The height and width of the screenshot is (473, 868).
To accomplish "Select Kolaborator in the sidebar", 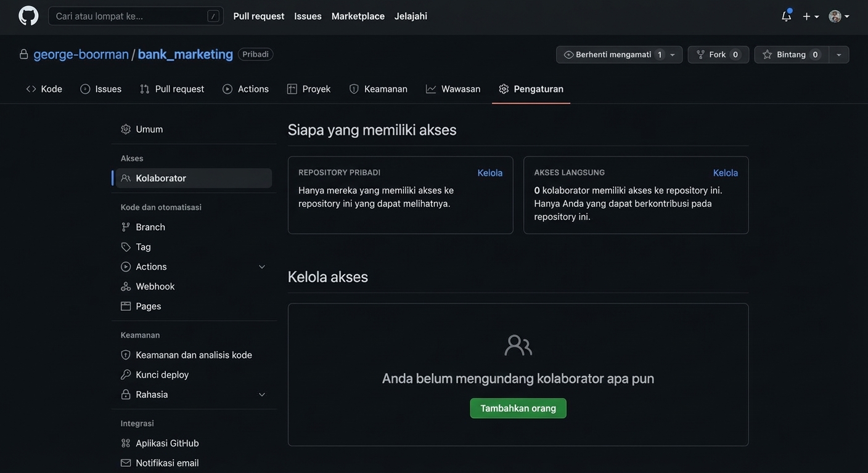I will 194,178.
